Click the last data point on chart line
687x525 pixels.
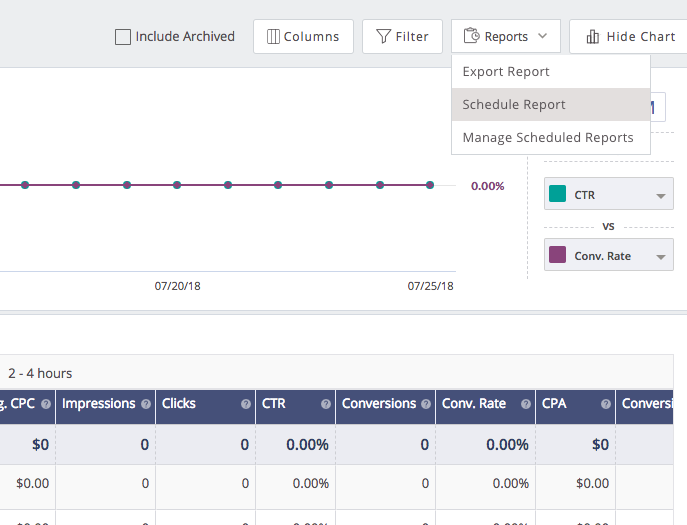430,185
